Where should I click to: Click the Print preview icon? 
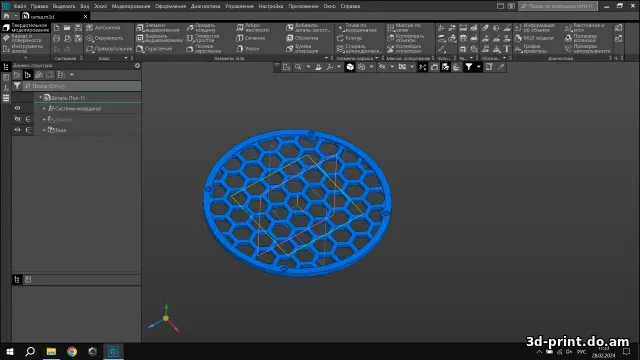pos(67,38)
